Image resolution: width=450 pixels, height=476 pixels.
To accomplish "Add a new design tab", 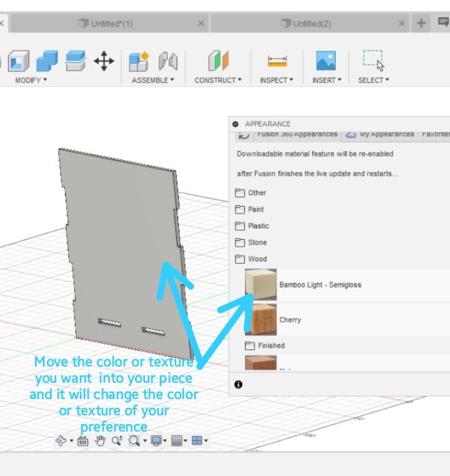I will coord(421,23).
